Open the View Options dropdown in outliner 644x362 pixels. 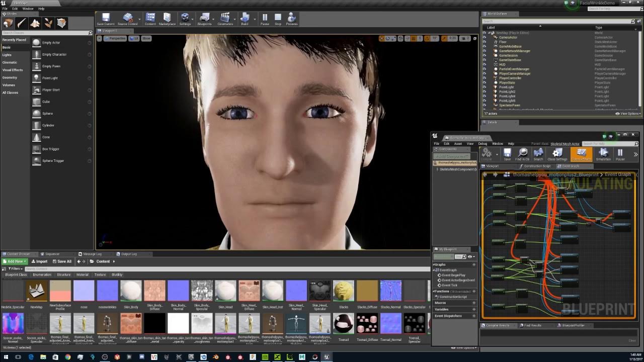(x=629, y=114)
